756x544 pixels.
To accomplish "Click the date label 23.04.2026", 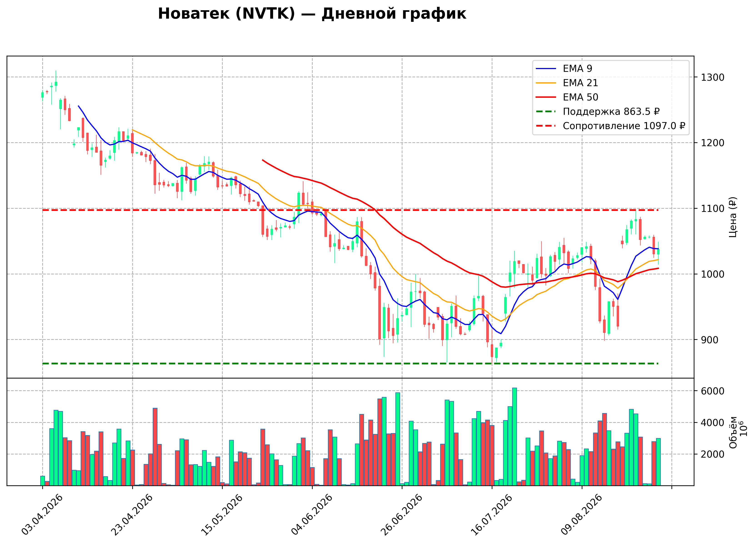I will click(x=132, y=515).
